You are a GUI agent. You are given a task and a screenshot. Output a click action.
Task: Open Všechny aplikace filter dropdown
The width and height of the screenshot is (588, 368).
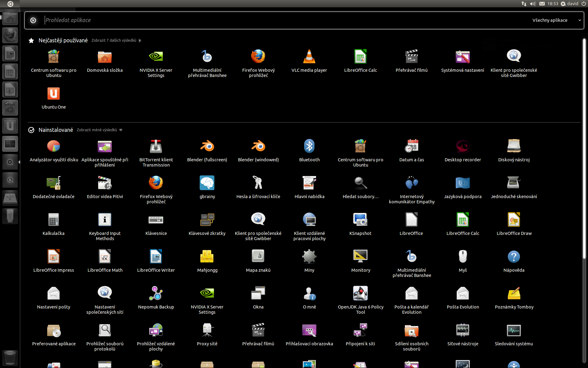[x=556, y=20]
